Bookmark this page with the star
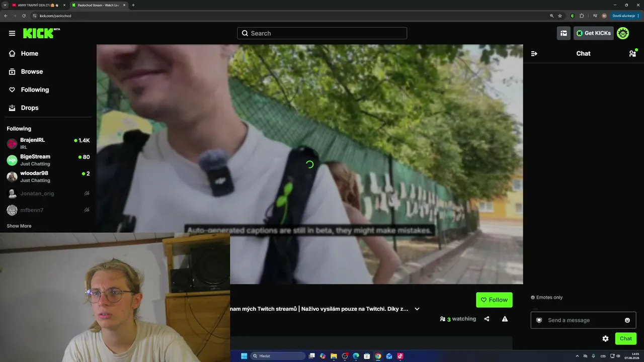 click(x=560, y=16)
